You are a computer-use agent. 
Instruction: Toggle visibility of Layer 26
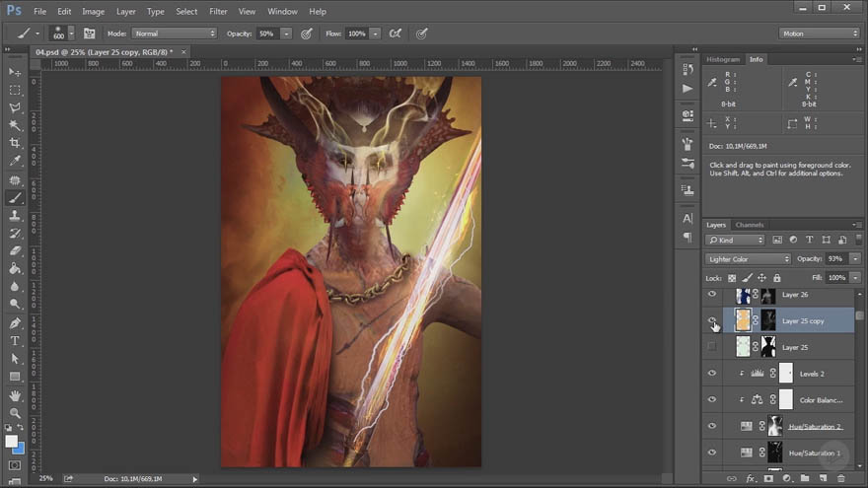pos(712,295)
